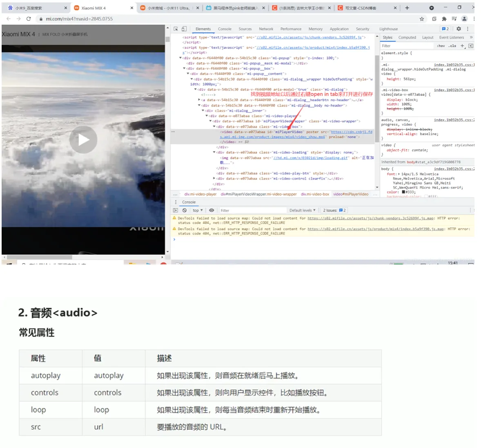Reload the page with refresh icon
The image size is (481, 448).
[x=29, y=19]
